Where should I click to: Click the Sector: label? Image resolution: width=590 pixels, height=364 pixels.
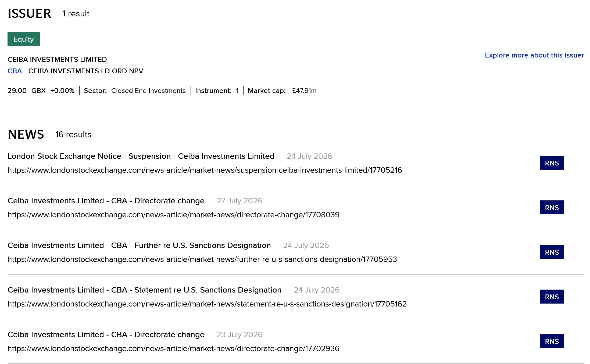point(95,91)
